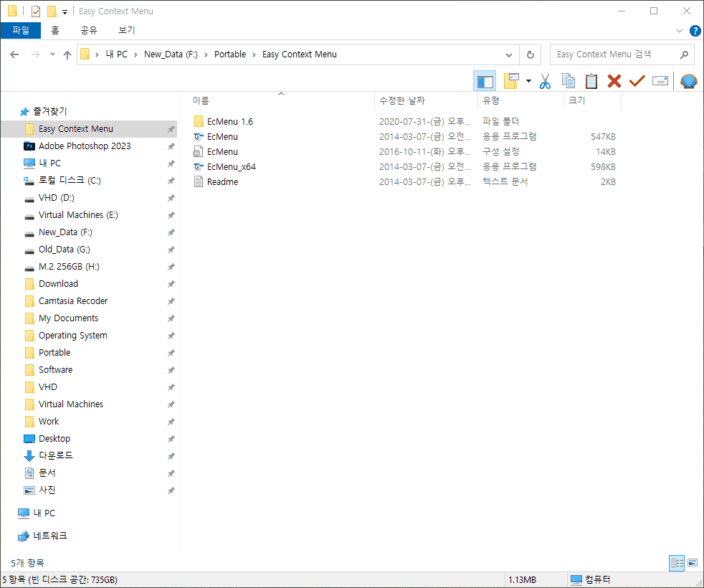Viewport: 704px width, 588px height.
Task: Open the 보기 ribbon tab
Action: coord(127,30)
